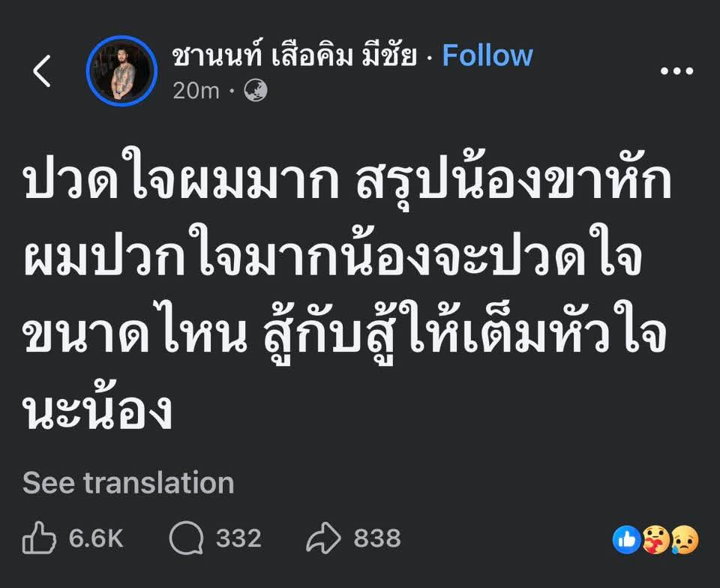Screen dimensions: 720x588
Task: Open profile name ชานนท์ เสือคิม มีชัย
Action: pyautogui.click(x=294, y=55)
